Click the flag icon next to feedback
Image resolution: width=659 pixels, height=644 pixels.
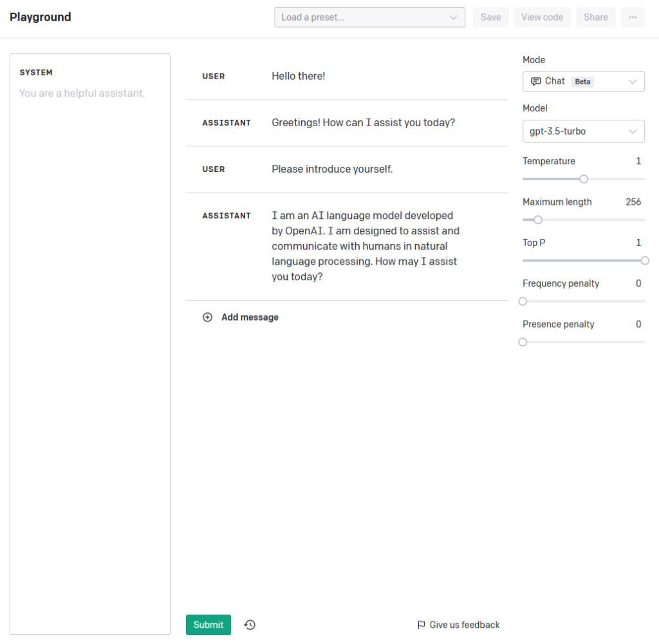pyautogui.click(x=422, y=625)
